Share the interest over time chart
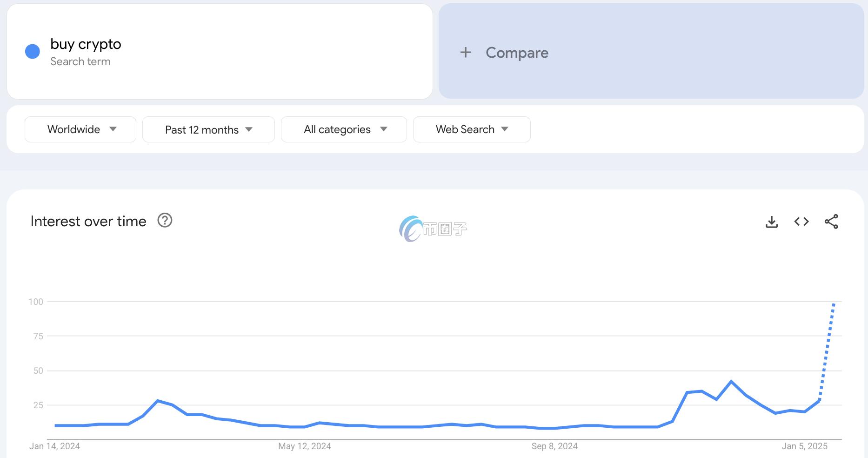 point(831,222)
